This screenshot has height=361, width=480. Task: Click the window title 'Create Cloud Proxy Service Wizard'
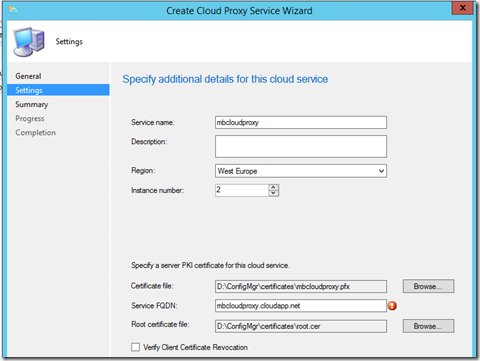click(x=239, y=11)
